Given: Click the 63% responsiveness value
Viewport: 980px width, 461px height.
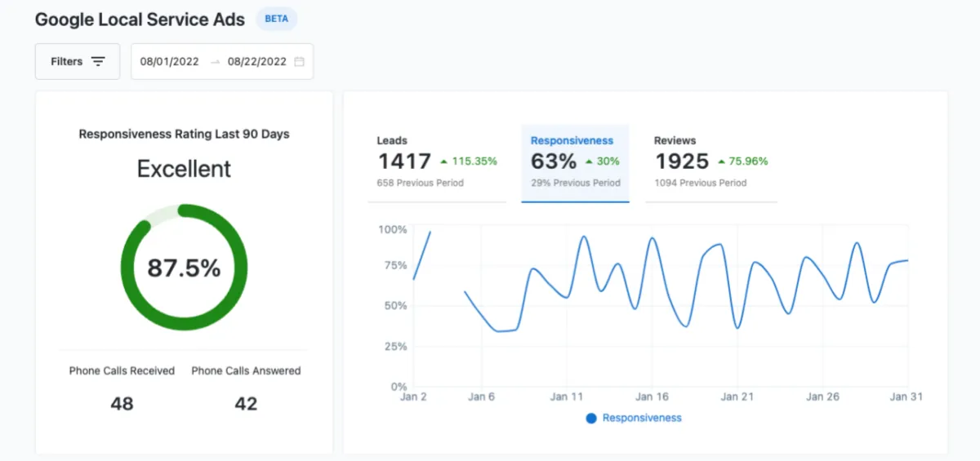Looking at the screenshot, I should pyautogui.click(x=553, y=161).
